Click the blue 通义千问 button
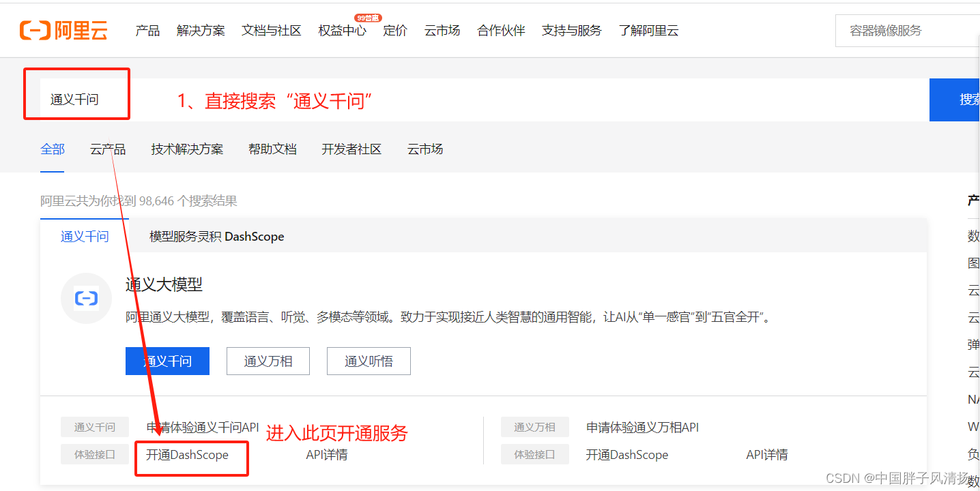Screen dimensions: 980x491 [x=167, y=361]
